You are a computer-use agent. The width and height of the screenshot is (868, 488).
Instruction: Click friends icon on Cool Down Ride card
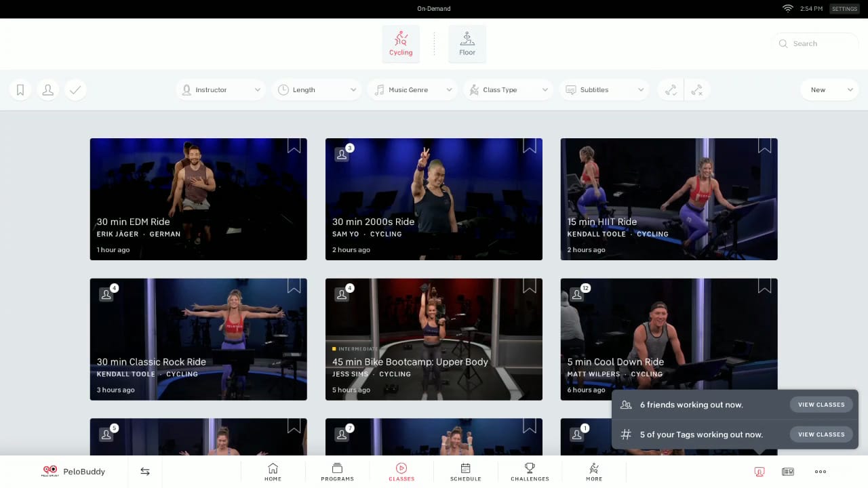(578, 294)
